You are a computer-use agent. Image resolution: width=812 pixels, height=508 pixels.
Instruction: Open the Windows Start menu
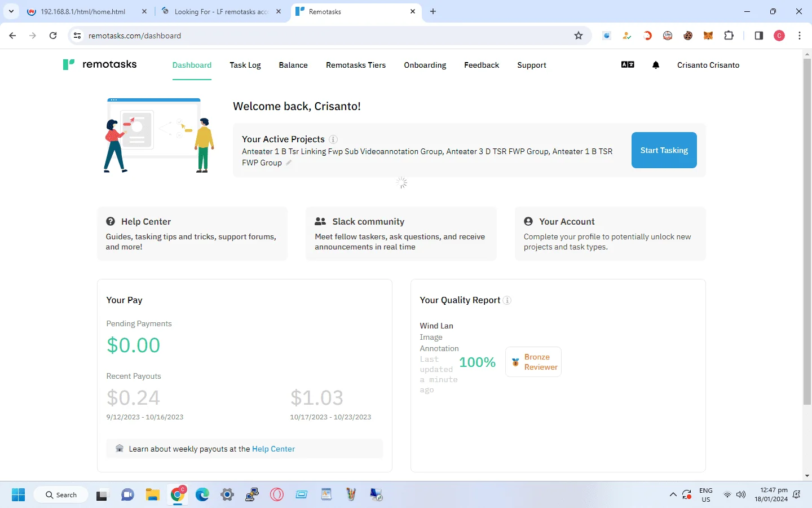[x=19, y=495]
